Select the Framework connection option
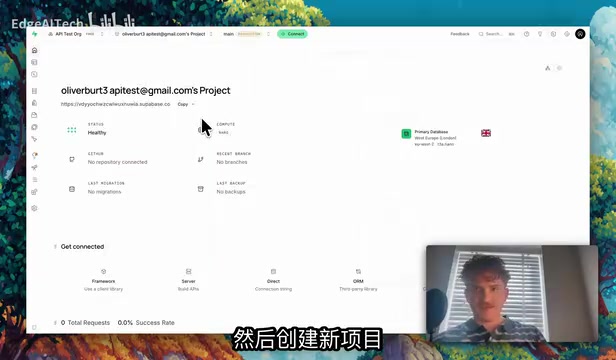This screenshot has width=616, height=360. pos(103,280)
